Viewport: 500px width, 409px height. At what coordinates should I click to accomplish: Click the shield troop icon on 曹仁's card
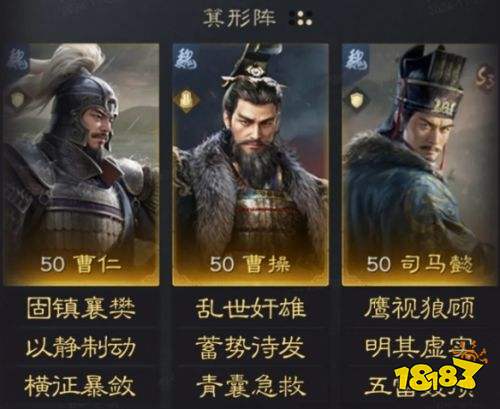click(17, 99)
